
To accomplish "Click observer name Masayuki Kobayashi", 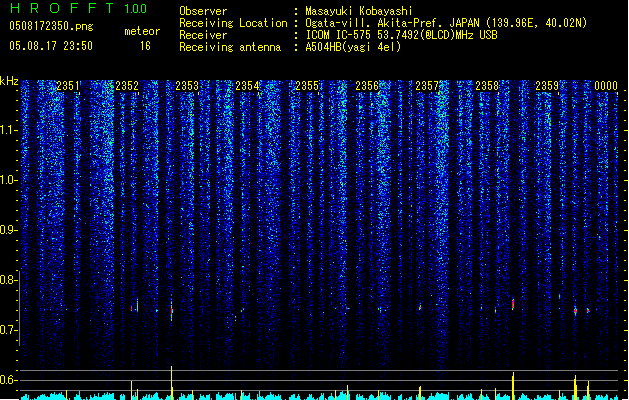I will pyautogui.click(x=359, y=11).
